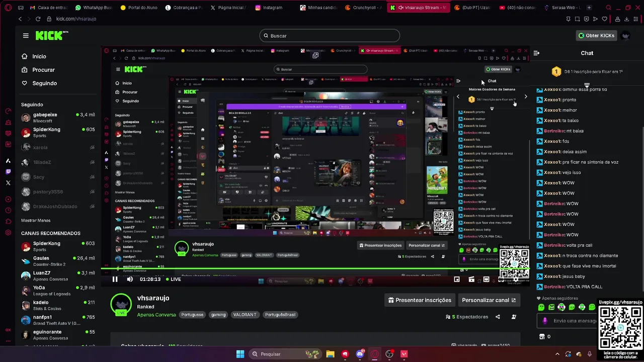The height and width of the screenshot is (362, 644).
Task: Collapse the chat panel
Action: point(536,53)
